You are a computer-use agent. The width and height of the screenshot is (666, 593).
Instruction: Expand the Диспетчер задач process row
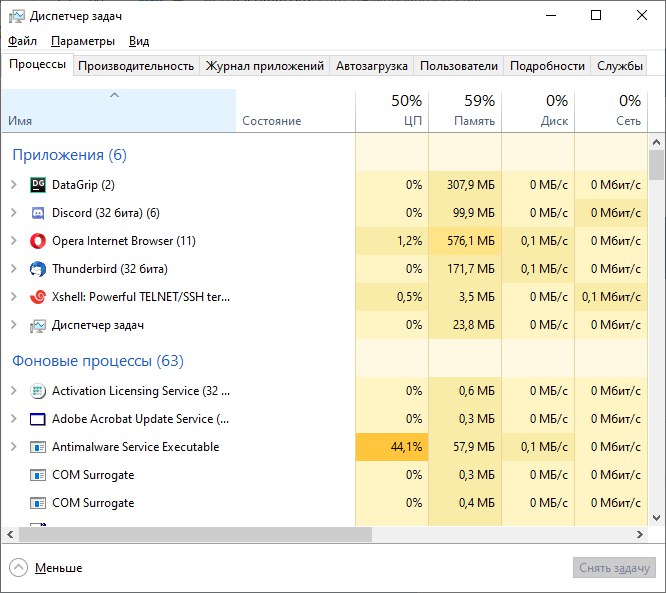[14, 325]
